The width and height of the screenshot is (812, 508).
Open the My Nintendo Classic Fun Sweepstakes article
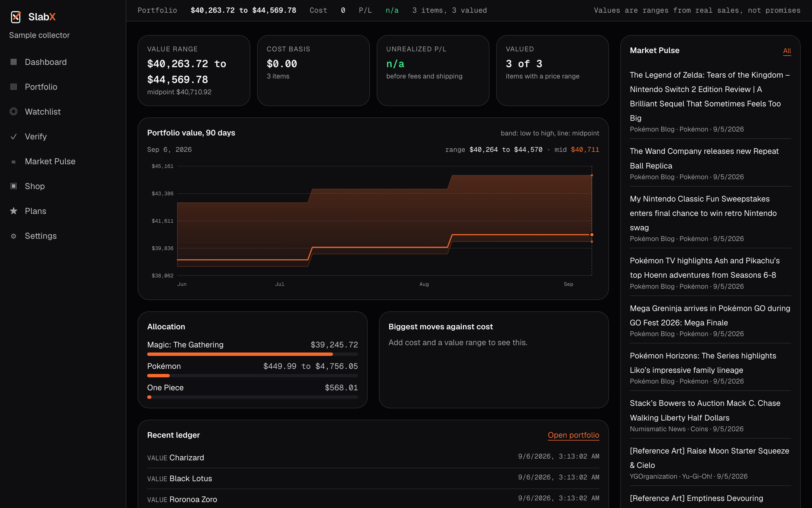pyautogui.click(x=703, y=213)
